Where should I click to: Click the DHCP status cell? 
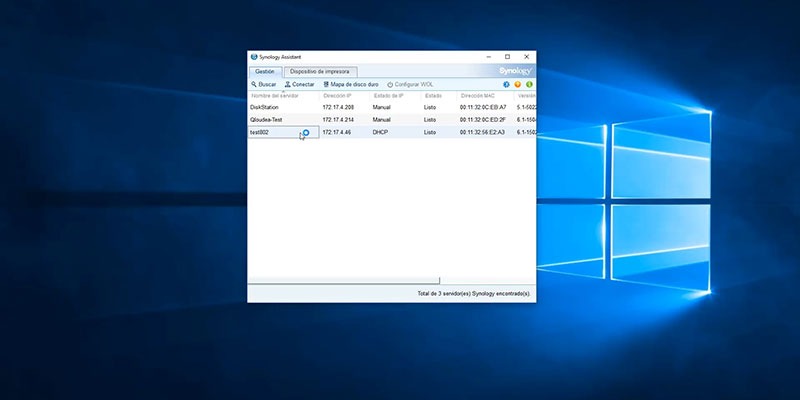[x=381, y=132]
